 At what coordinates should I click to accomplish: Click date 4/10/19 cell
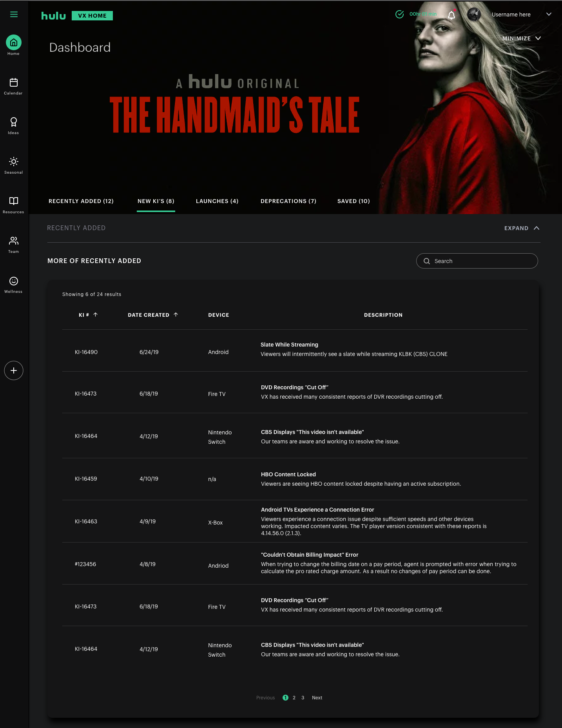(x=149, y=479)
